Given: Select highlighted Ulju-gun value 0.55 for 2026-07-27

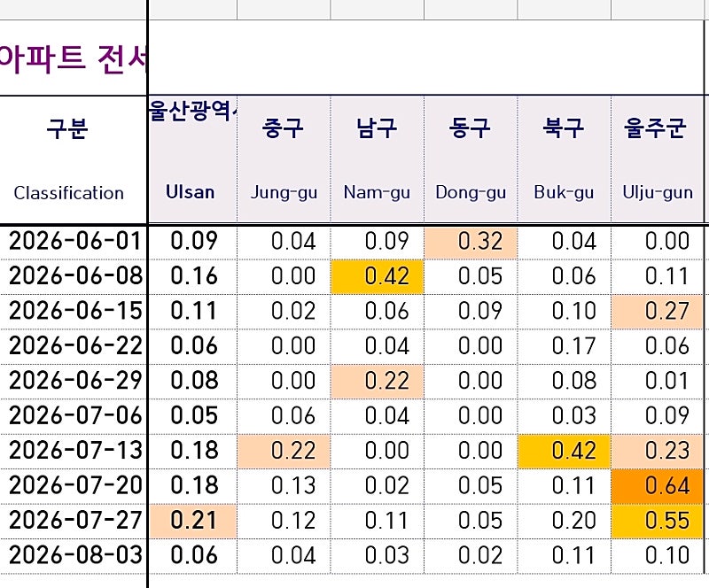Looking at the screenshot, I should coord(658,521).
